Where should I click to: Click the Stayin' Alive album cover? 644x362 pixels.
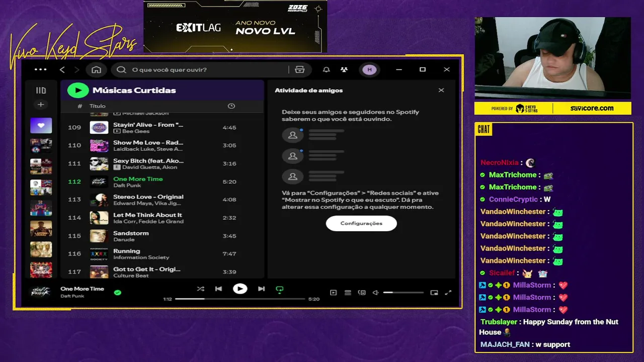(x=99, y=128)
